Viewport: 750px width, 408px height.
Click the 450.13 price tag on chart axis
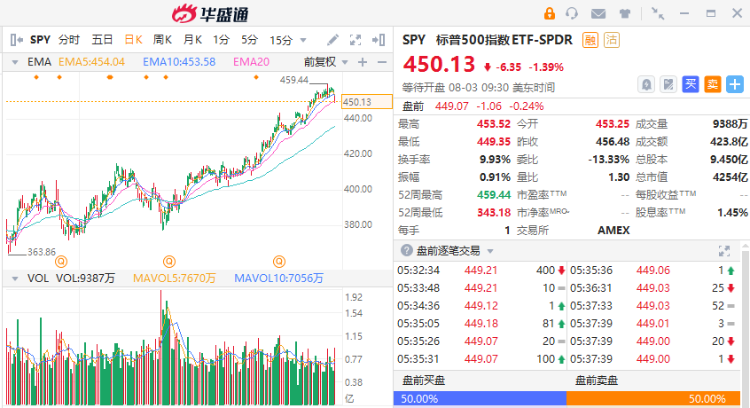366,102
